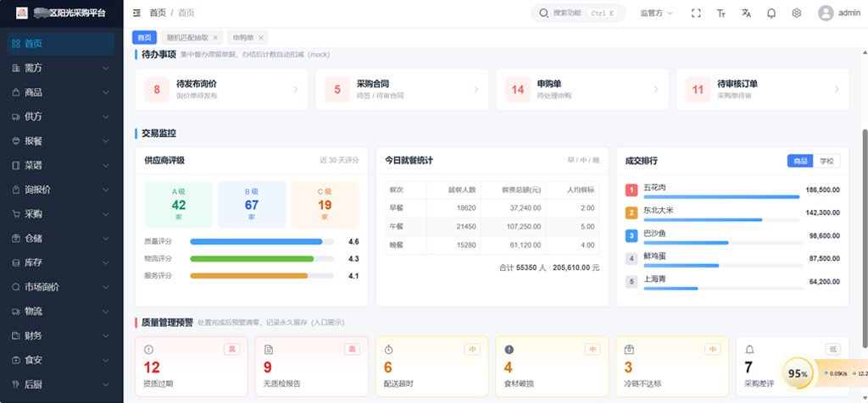Screen dimensions: 868x403
Task: Open the notification bell icon
Action: (771, 14)
